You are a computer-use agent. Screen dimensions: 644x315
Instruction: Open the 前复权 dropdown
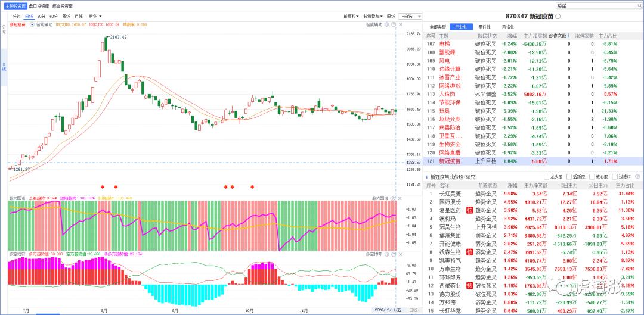click(352, 17)
